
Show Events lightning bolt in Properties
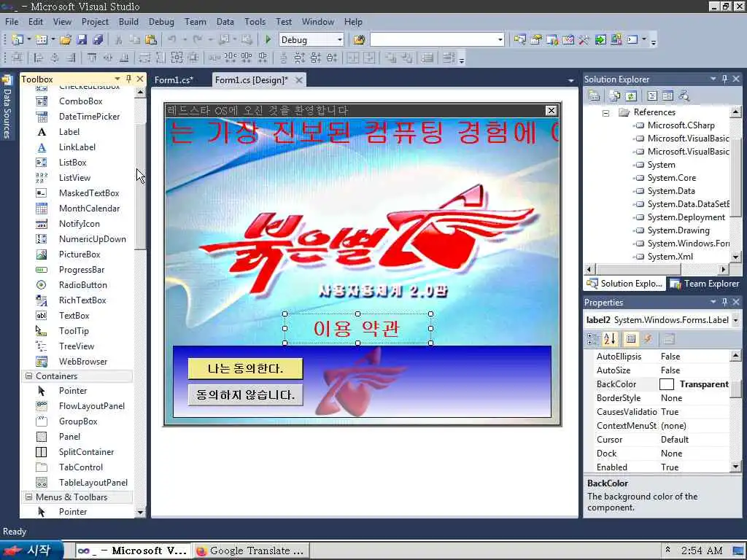click(x=648, y=339)
